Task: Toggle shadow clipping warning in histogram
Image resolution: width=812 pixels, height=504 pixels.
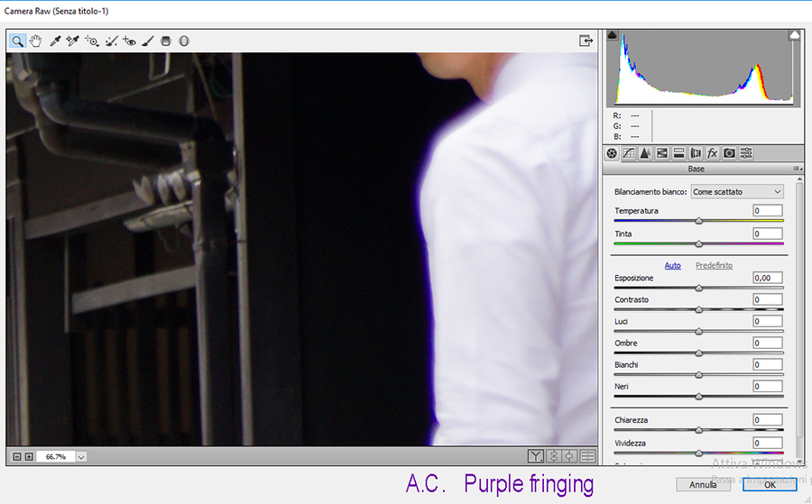Action: coord(612,34)
